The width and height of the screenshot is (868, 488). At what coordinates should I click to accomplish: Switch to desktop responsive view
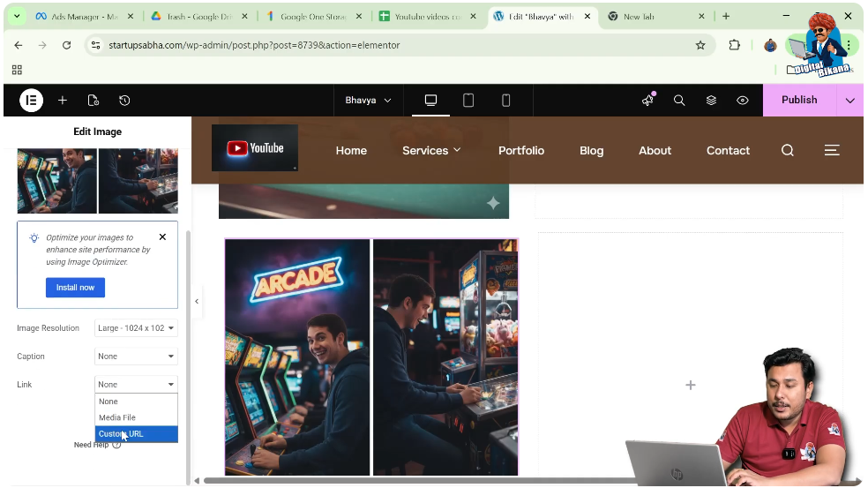click(430, 101)
